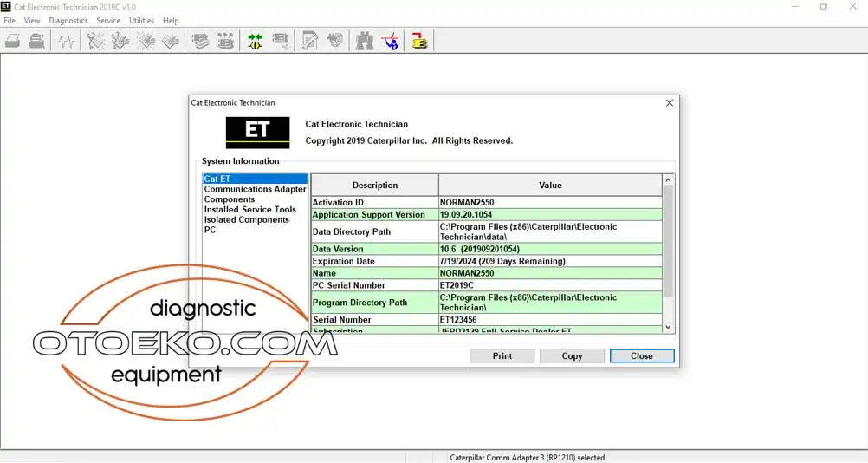Click the red and blue toolbar icon
The height and width of the screenshot is (463, 868).
[392, 41]
